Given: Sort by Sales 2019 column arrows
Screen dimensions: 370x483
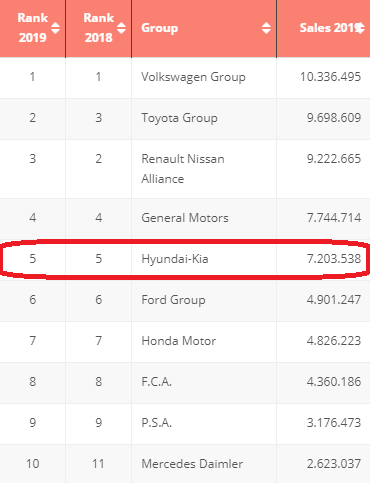Looking at the screenshot, I should point(360,28).
